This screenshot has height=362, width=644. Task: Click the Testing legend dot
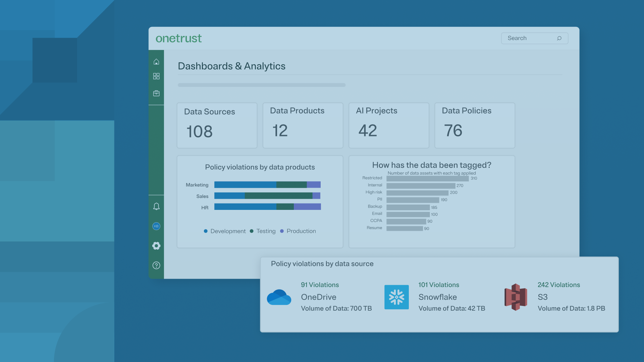[x=252, y=231]
